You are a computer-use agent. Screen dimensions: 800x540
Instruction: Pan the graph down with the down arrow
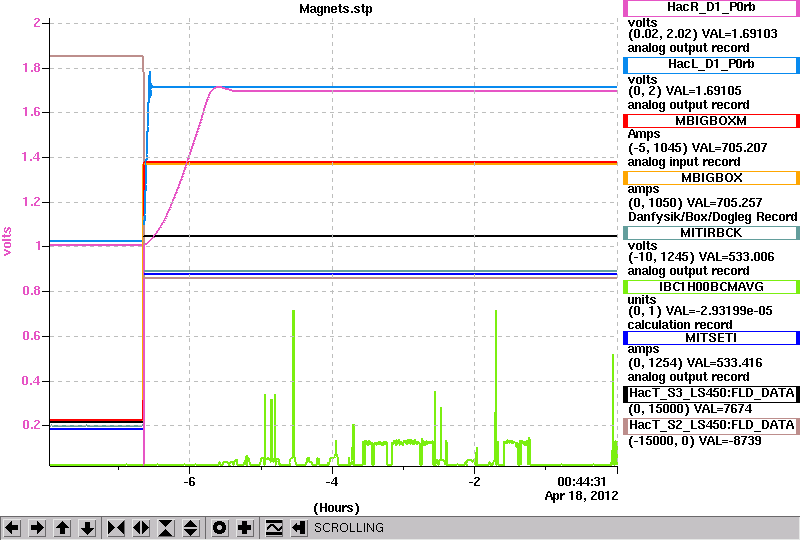pos(88,528)
